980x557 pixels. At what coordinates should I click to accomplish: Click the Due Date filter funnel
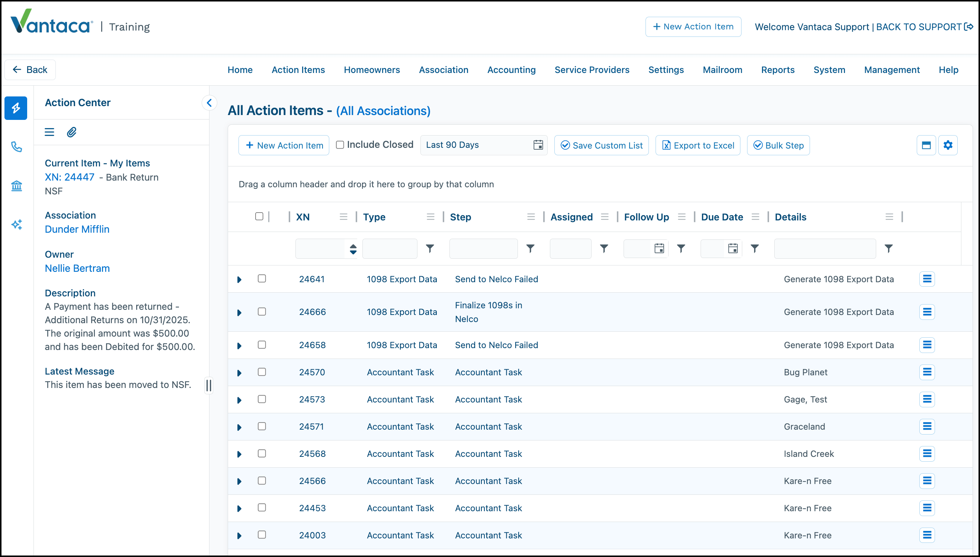click(755, 249)
